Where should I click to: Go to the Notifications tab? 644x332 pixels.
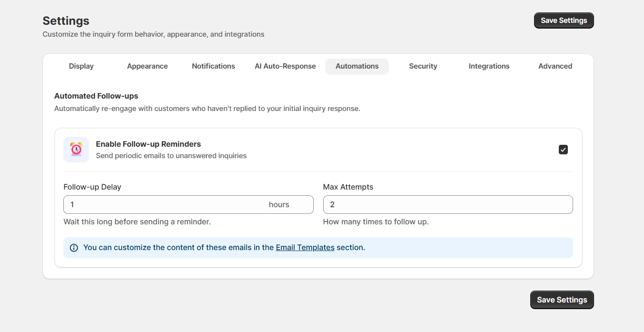click(x=213, y=66)
